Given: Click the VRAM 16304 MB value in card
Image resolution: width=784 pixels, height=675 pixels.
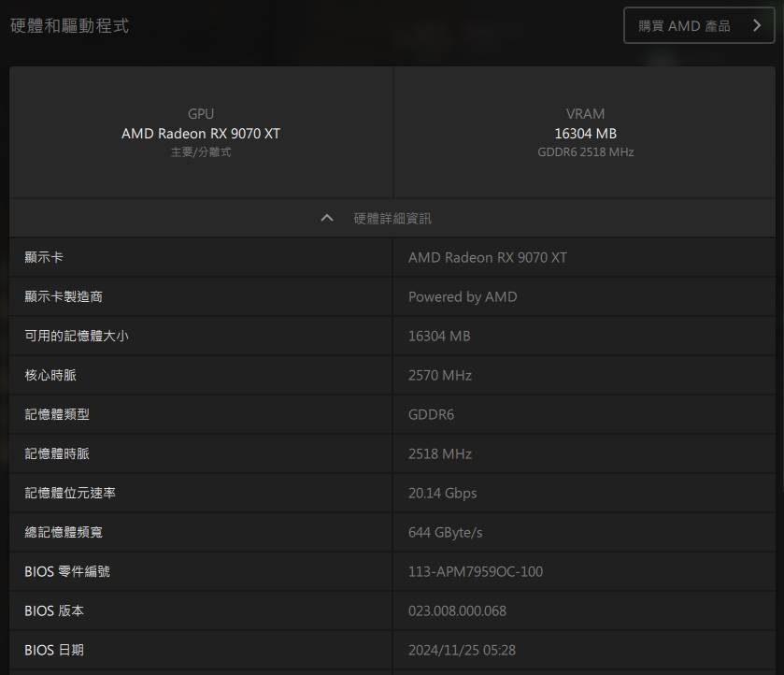Looking at the screenshot, I should 586,134.
